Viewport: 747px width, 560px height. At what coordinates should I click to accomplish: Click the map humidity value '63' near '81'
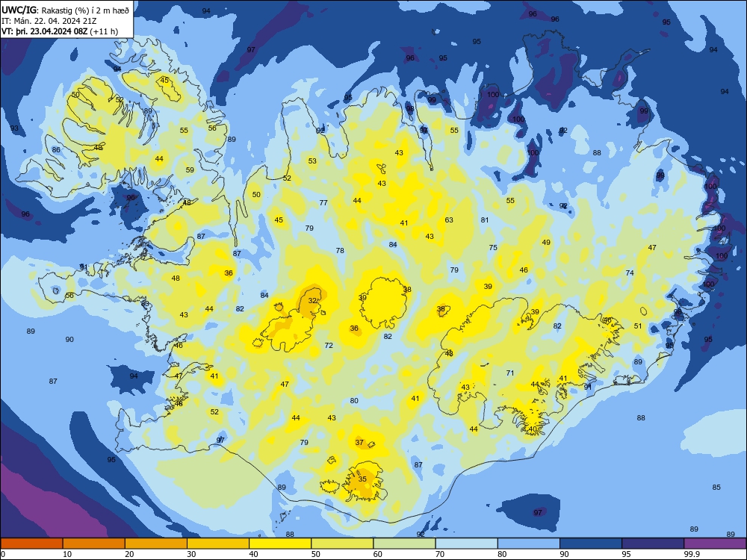pos(449,220)
